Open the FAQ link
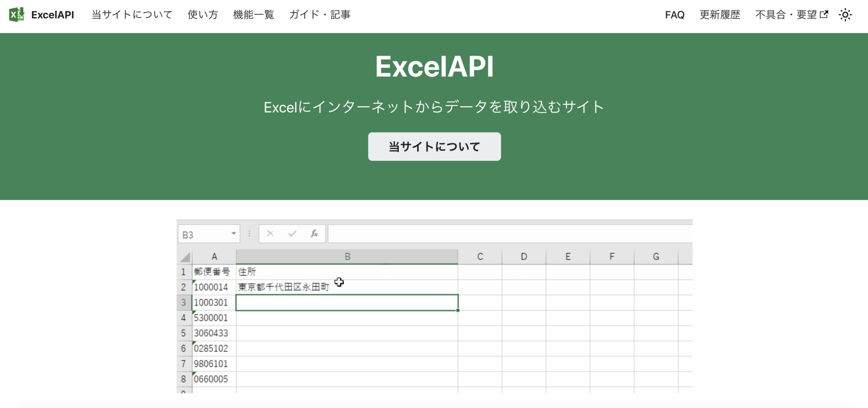 pyautogui.click(x=675, y=15)
